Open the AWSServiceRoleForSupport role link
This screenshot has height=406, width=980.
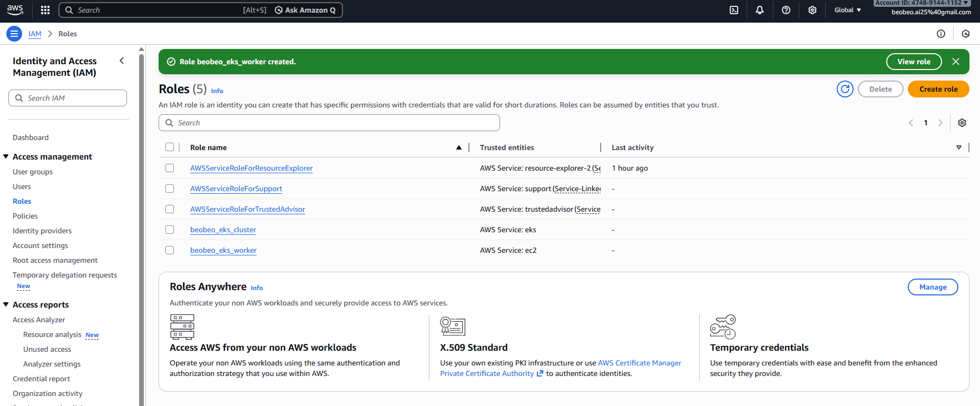(x=236, y=189)
